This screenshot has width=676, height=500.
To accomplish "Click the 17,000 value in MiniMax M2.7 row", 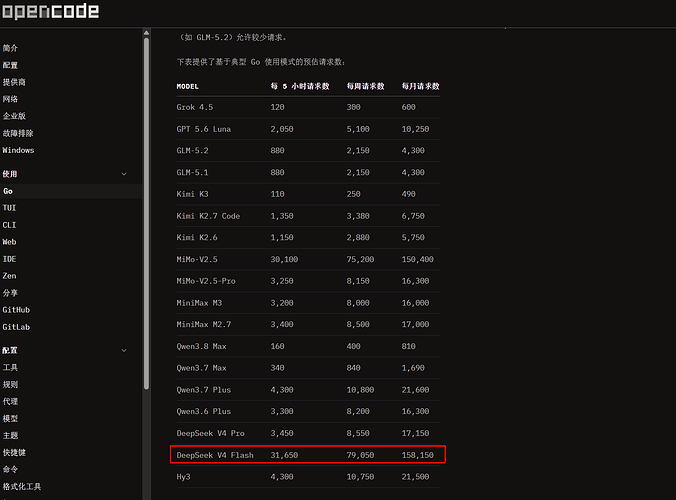I will pos(415,325).
